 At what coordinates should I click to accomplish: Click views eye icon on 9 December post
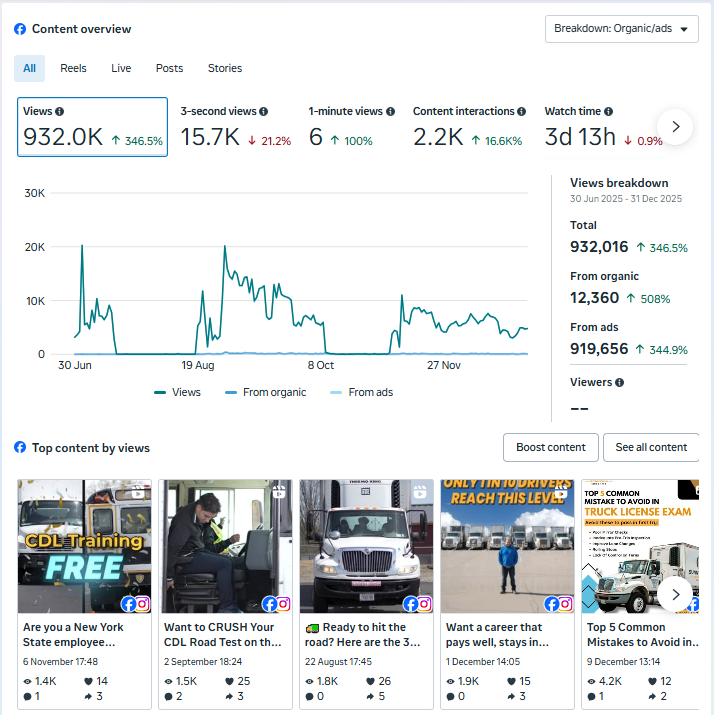pyautogui.click(x=591, y=682)
